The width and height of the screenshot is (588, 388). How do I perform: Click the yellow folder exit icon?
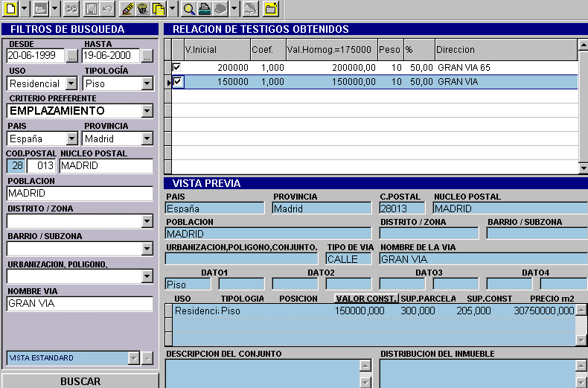271,9
